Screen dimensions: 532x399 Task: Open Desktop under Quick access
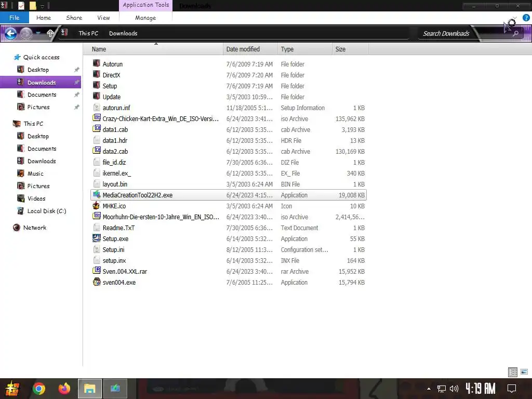pos(38,70)
